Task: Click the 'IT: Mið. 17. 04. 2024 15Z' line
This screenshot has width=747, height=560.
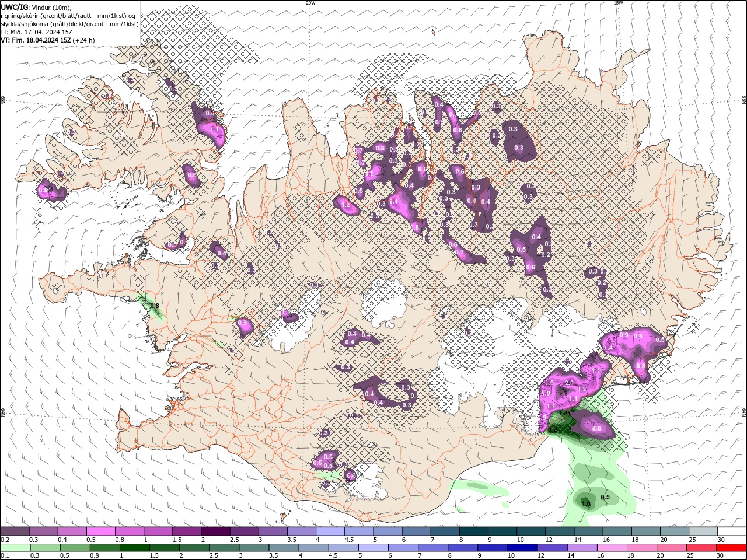Action: (36, 32)
